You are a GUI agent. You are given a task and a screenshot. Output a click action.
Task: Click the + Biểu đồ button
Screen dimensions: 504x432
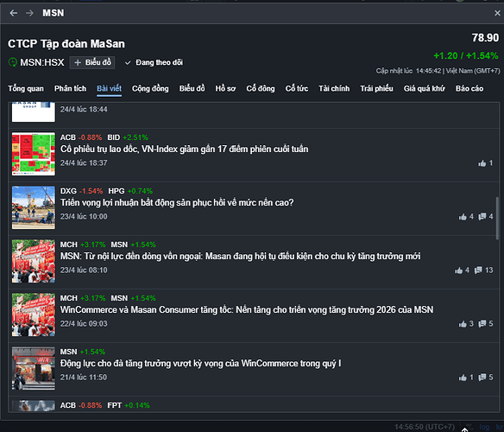pos(92,62)
